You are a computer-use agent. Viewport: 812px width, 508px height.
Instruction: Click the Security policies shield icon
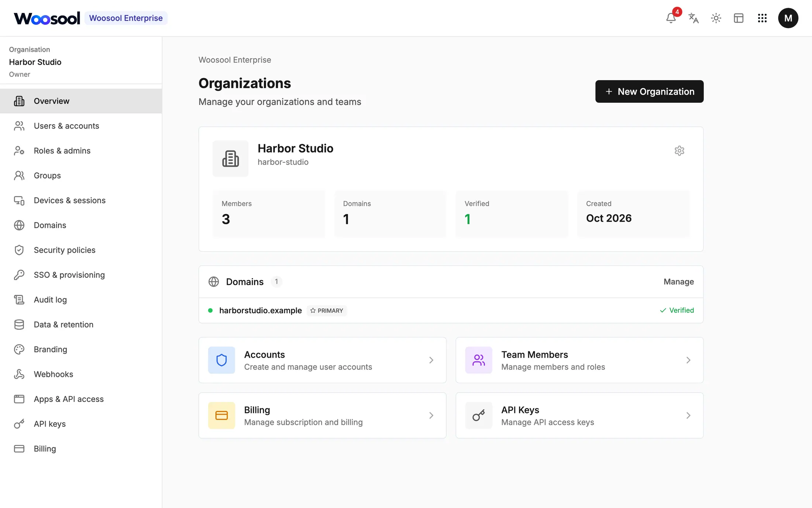[19, 250]
